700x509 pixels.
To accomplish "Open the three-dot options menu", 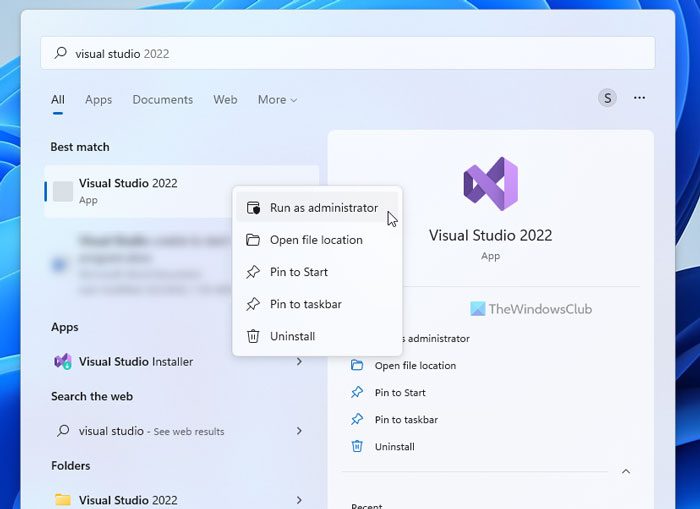I will point(639,98).
